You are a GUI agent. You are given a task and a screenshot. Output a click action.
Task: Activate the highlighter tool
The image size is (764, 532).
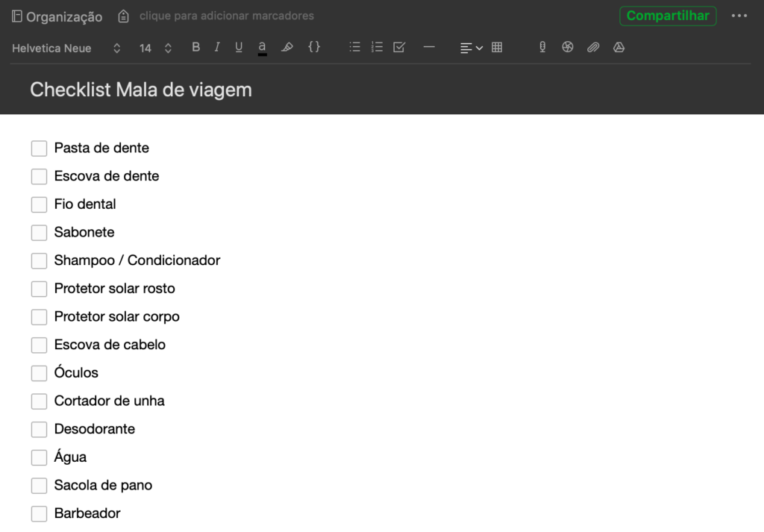click(287, 47)
